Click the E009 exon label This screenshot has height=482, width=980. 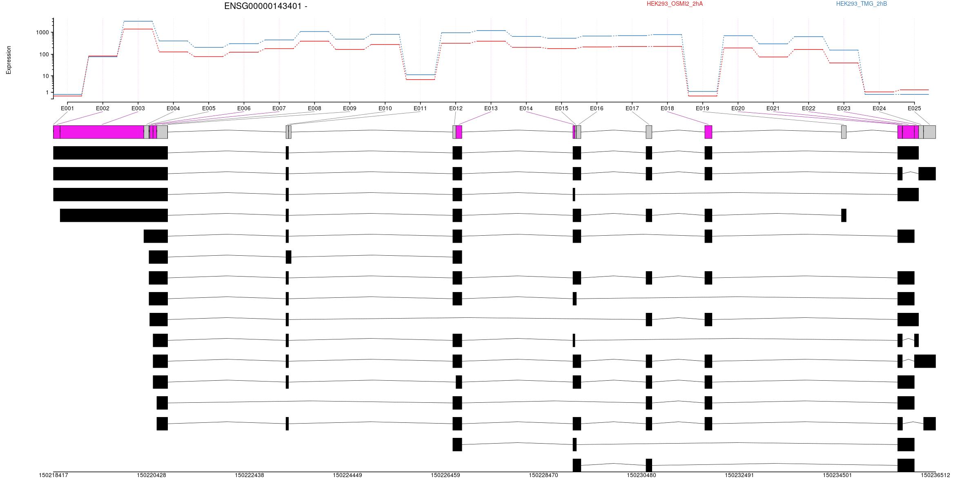click(350, 109)
